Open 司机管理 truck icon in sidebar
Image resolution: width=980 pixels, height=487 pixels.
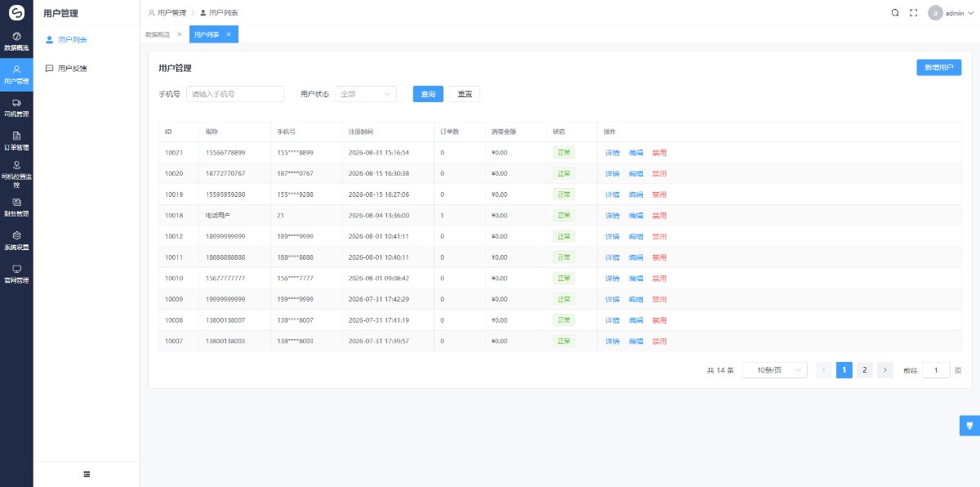[x=16, y=102]
